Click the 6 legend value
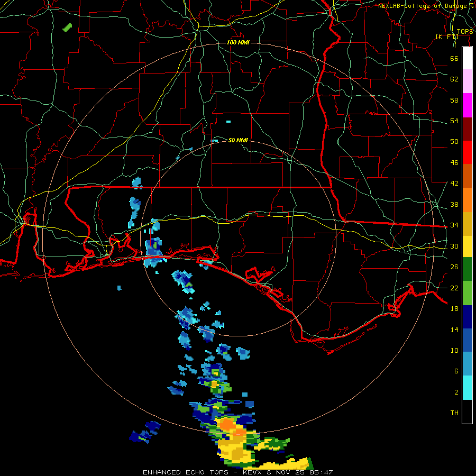This screenshot has height=476, width=476. pyautogui.click(x=456, y=371)
